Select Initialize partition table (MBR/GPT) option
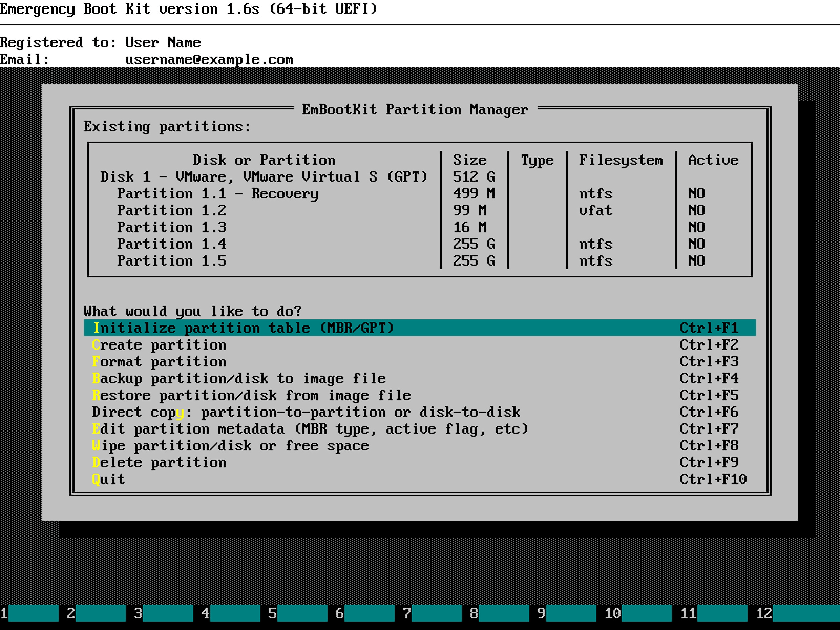Screen dimensions: 840x630 243,328
